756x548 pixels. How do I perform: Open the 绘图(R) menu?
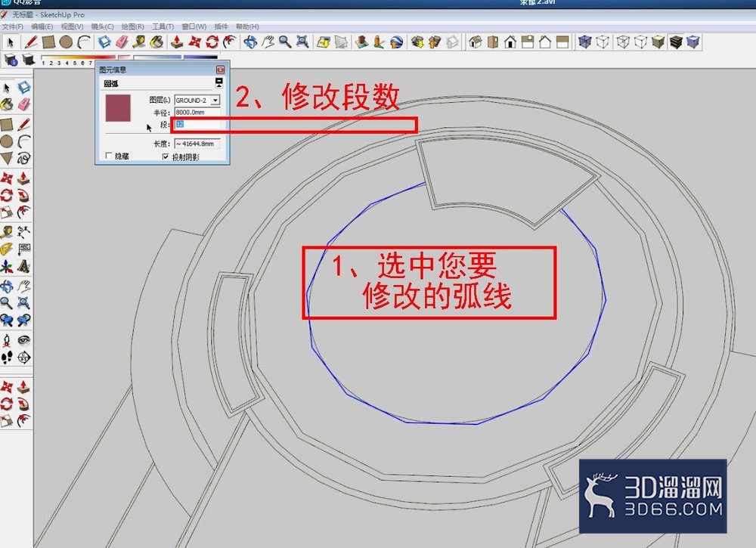click(132, 26)
